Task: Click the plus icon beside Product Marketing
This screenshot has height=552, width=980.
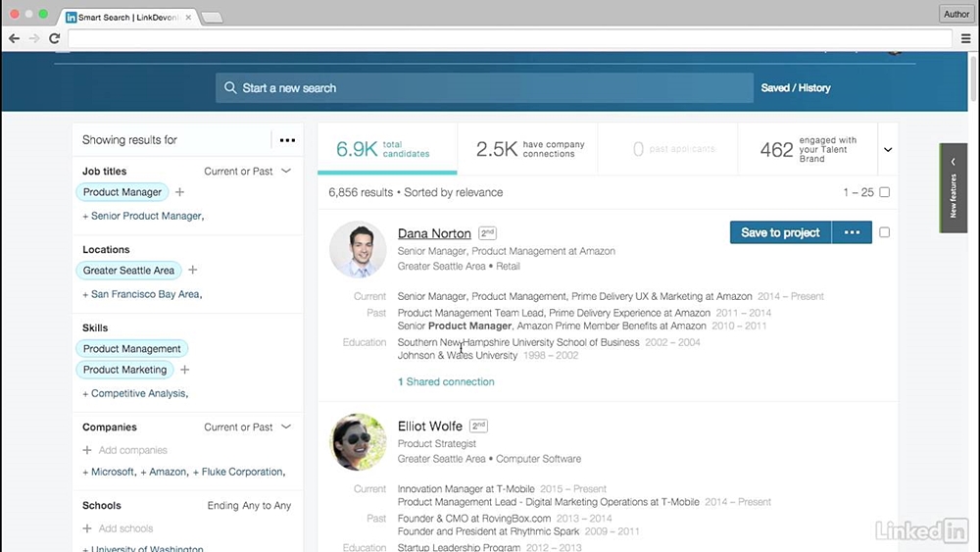Action: pos(185,370)
